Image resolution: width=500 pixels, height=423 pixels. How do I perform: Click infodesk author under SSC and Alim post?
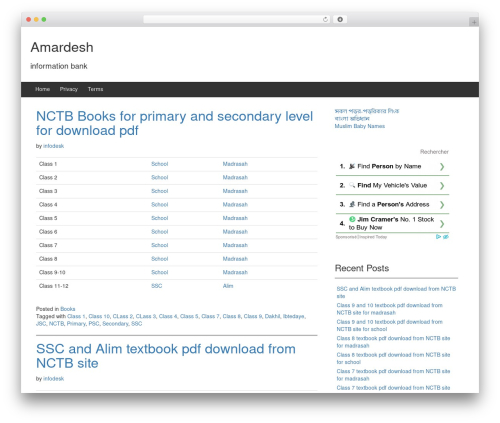point(53,379)
